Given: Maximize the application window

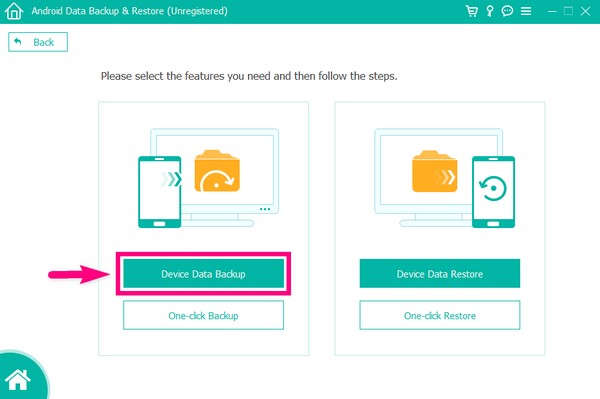Looking at the screenshot, I should 569,11.
